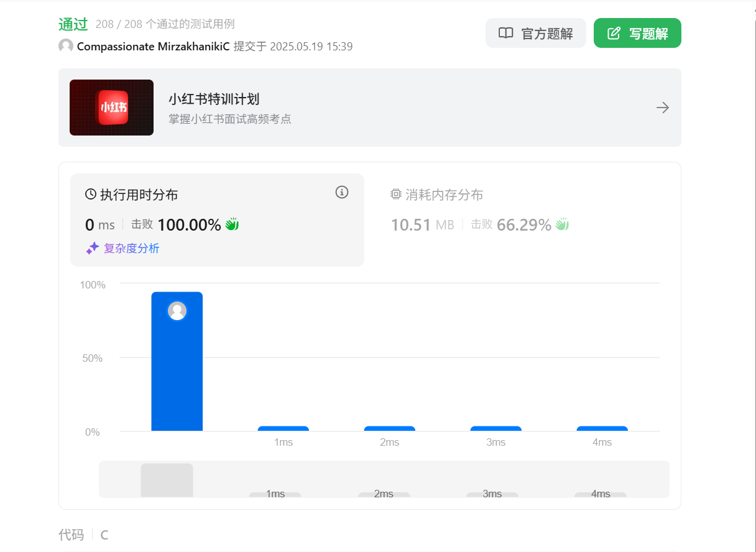Click the 1ms segment in range slider

[275, 494]
